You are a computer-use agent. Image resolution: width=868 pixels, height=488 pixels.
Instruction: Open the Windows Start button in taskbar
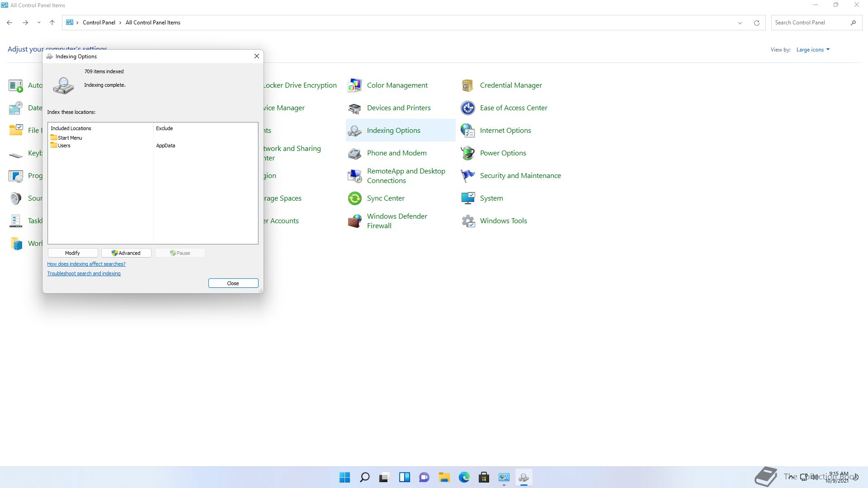[344, 477]
